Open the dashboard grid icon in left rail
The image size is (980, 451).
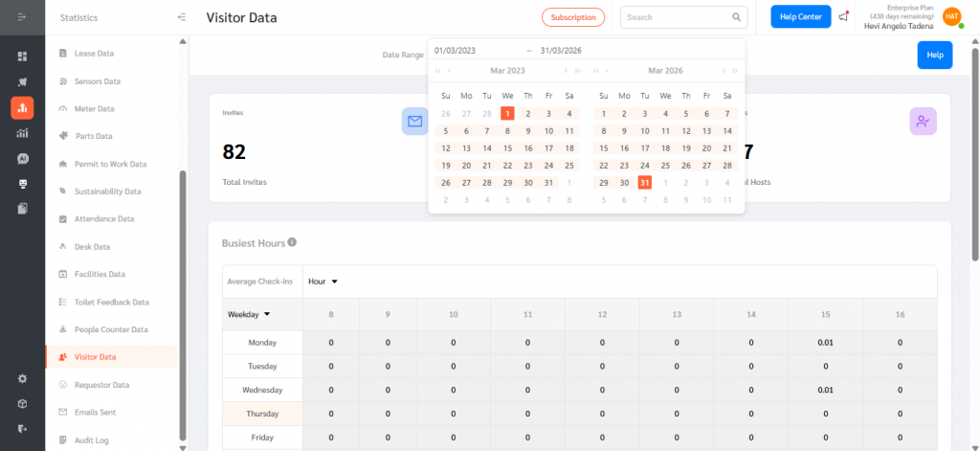point(22,56)
